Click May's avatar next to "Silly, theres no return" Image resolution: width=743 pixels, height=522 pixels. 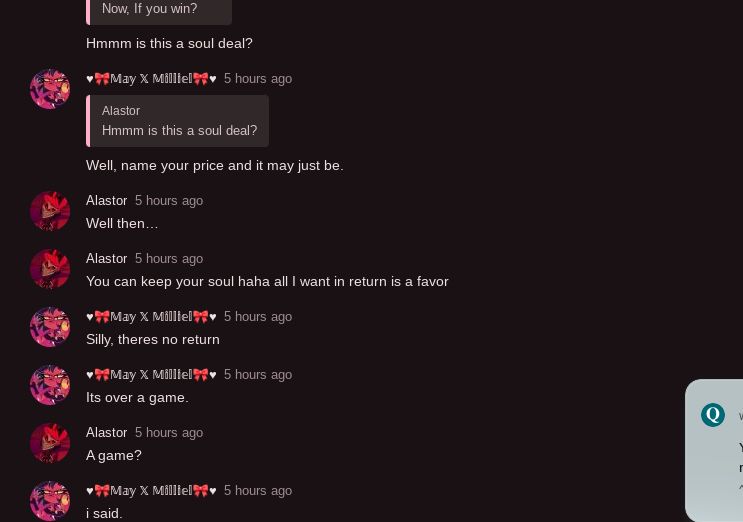(50, 327)
